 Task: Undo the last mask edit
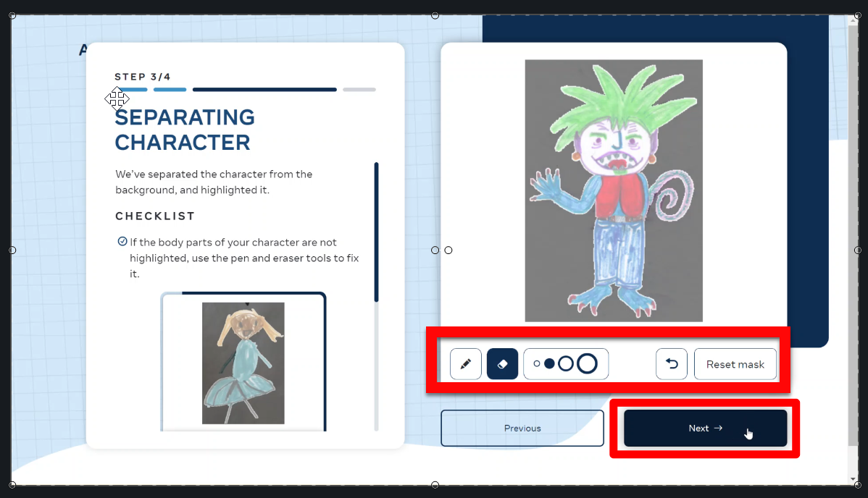click(672, 364)
